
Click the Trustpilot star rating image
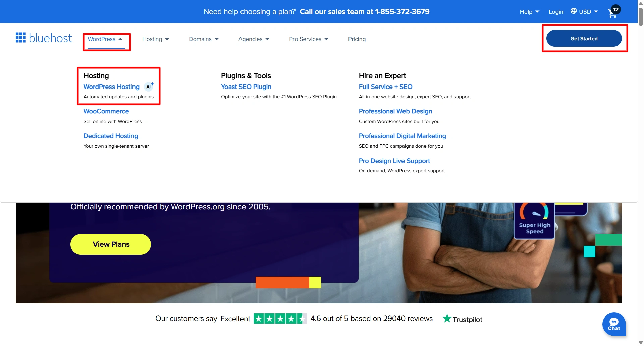point(280,319)
